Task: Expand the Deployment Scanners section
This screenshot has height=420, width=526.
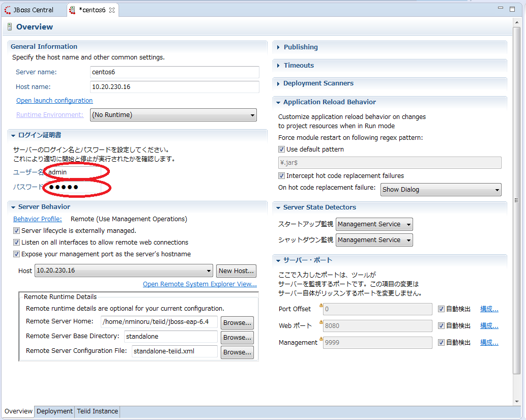Action: pos(278,83)
